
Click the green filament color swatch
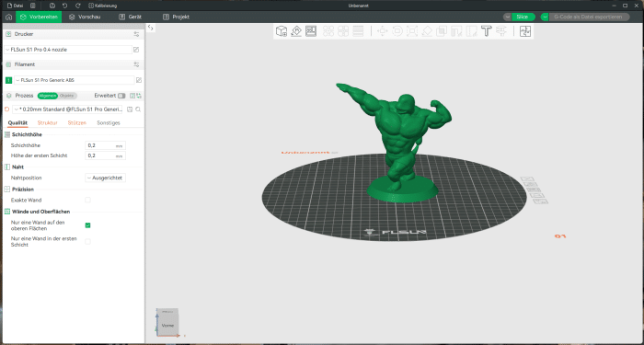point(8,80)
